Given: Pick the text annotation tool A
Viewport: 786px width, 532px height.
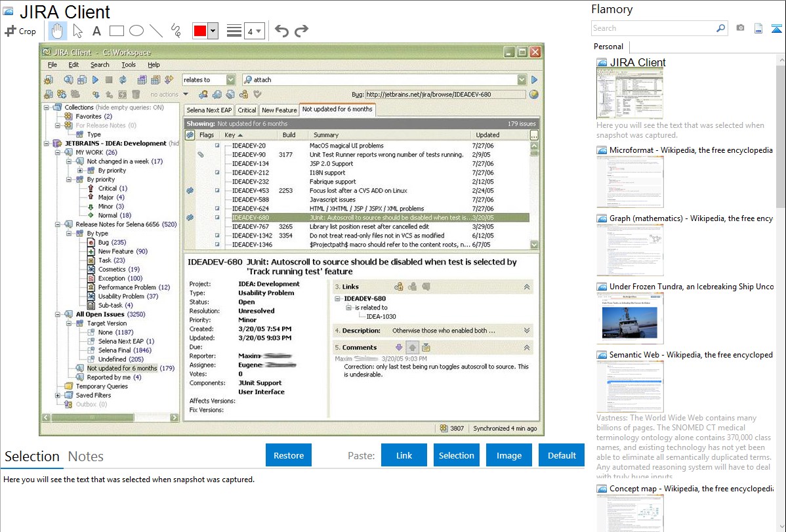Looking at the screenshot, I should (96, 31).
